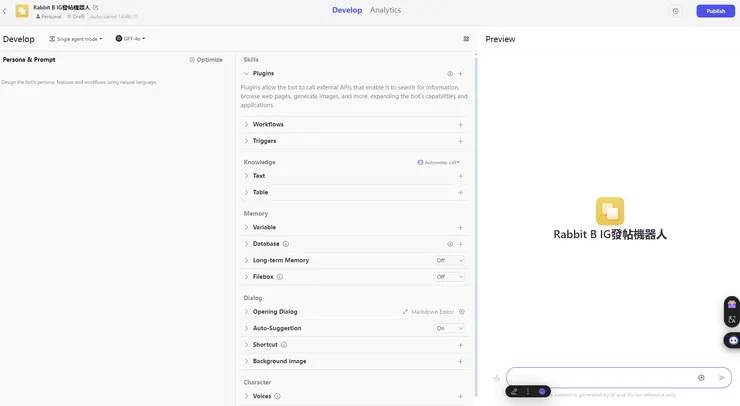
Task: Open the Auto-Suggestion On selector
Action: tap(449, 328)
